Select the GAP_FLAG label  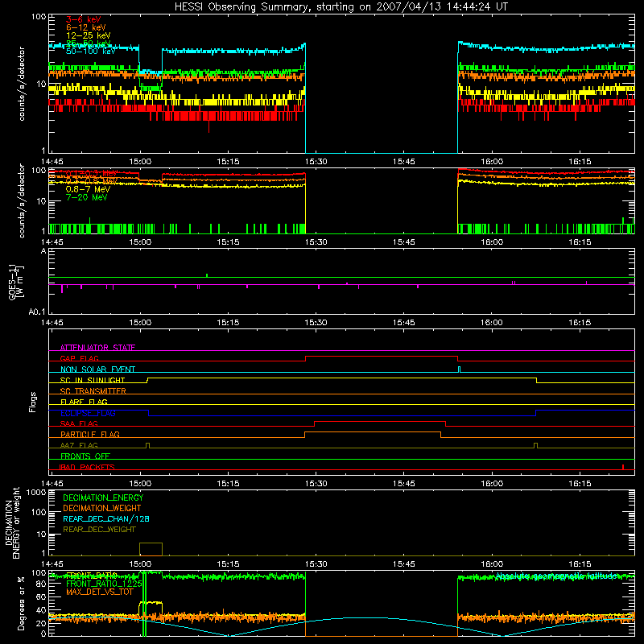(x=79, y=358)
